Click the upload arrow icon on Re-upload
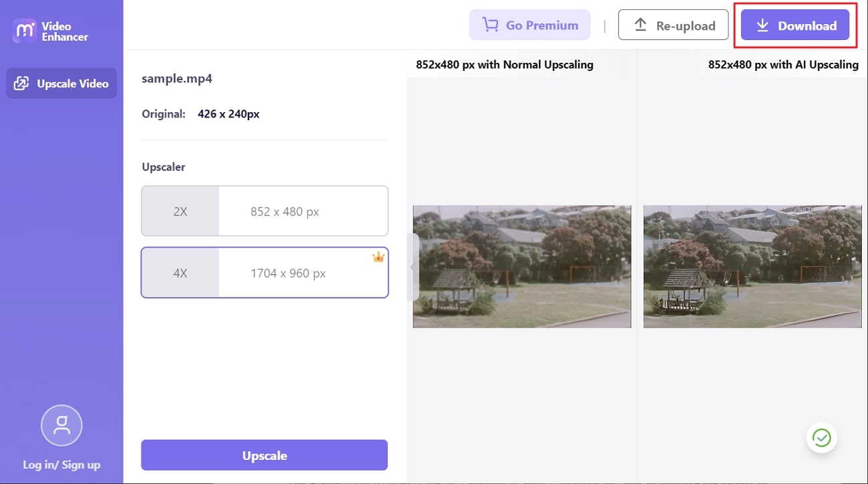Viewport: 868px width, 484px height. (x=640, y=25)
